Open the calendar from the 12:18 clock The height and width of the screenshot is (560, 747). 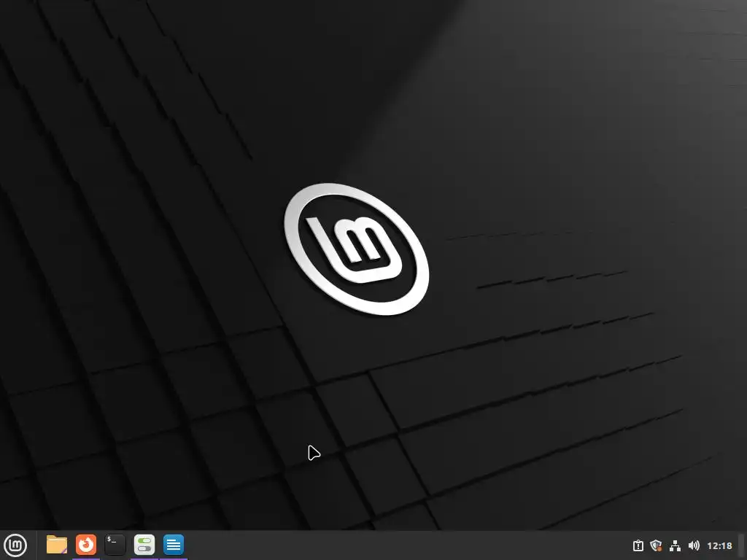(719, 545)
